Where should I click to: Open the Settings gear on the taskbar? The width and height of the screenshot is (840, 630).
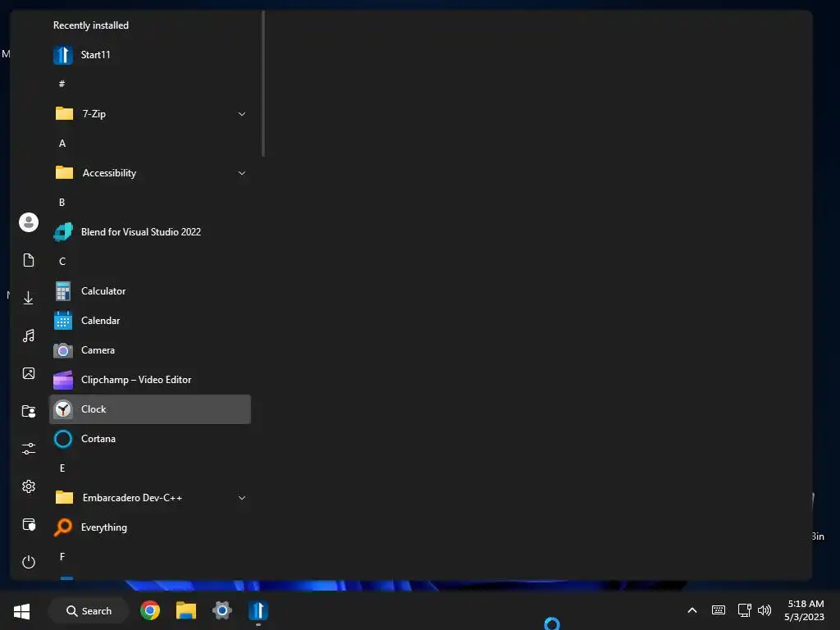click(221, 610)
